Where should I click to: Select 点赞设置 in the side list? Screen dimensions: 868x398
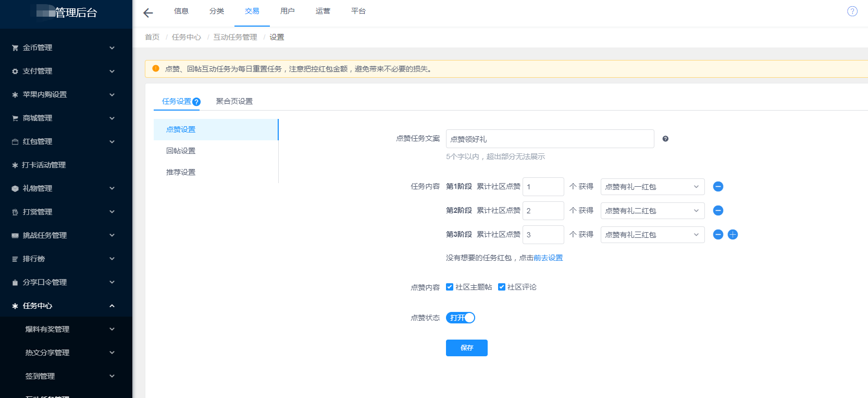(216, 129)
